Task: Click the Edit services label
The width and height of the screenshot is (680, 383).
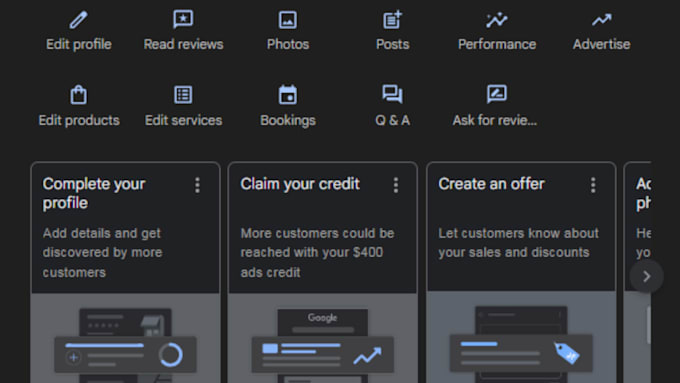Action: (183, 120)
